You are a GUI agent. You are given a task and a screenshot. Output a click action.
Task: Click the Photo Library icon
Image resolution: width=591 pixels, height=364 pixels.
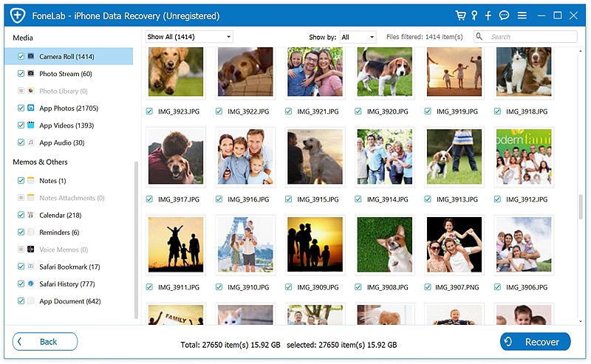pyautogui.click(x=31, y=91)
